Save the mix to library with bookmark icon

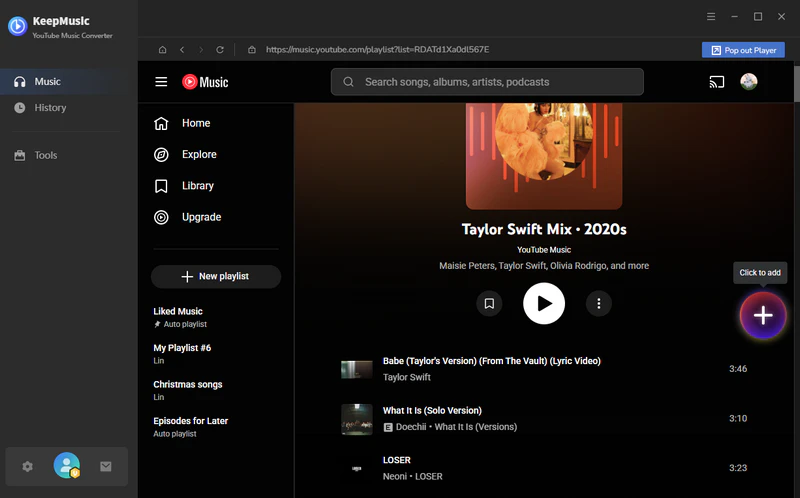(x=489, y=304)
